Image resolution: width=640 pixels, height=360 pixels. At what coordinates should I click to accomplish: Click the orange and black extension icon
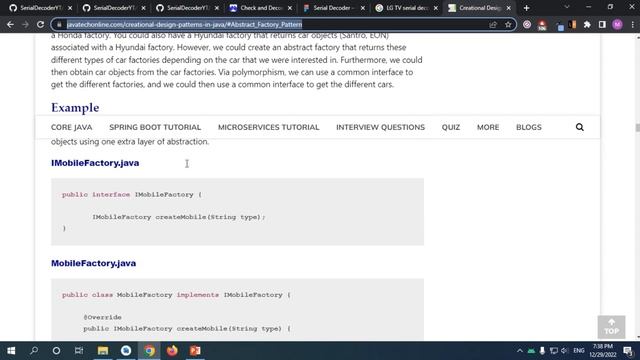click(x=572, y=24)
